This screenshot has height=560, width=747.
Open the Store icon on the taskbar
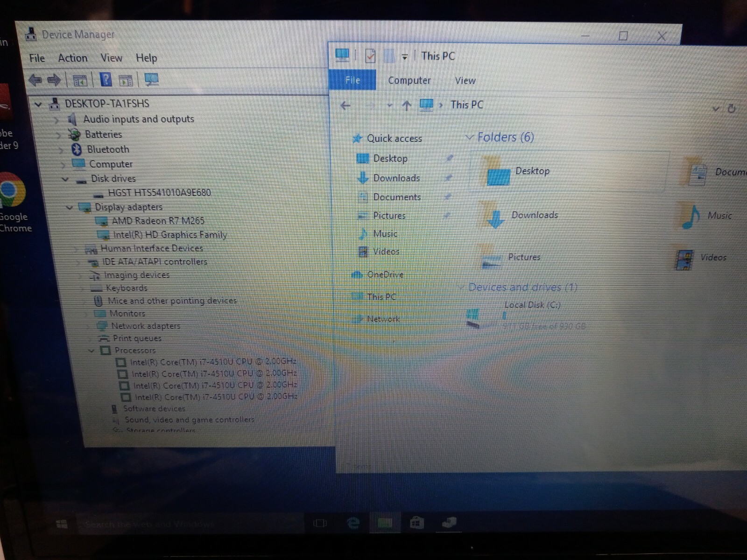pos(416,523)
